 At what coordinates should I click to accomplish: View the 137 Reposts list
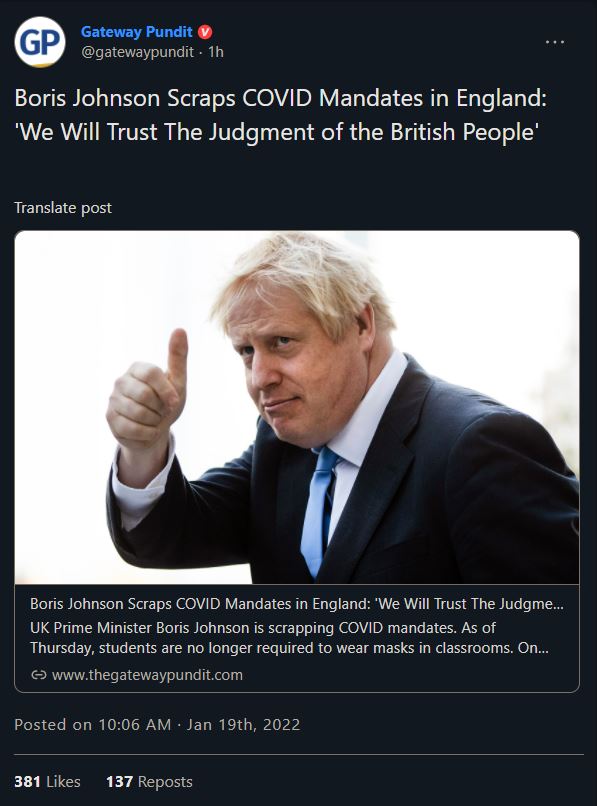click(x=149, y=781)
